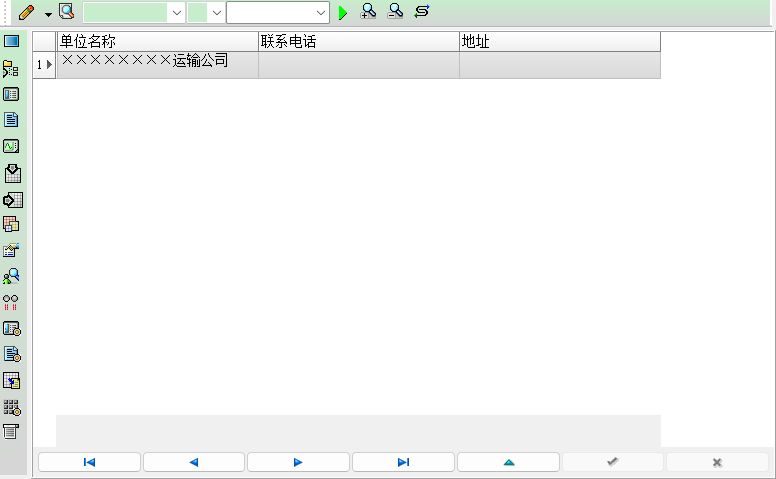Click the grid with right arrow sidebar icon

point(12,200)
